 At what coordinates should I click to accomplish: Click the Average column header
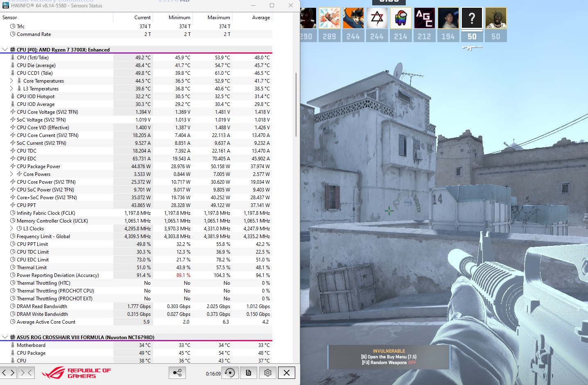pos(252,18)
